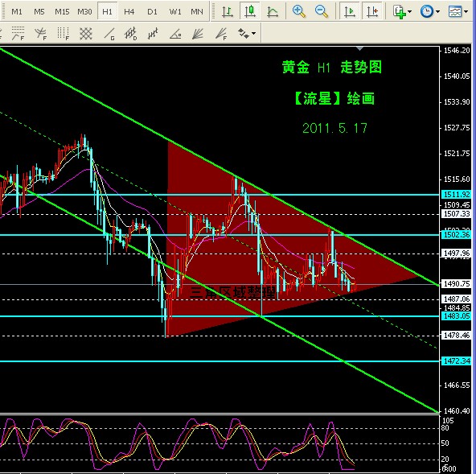The image size is (476, 474).
Task: Click the 1546.20 axis value
Action: [x=457, y=51]
